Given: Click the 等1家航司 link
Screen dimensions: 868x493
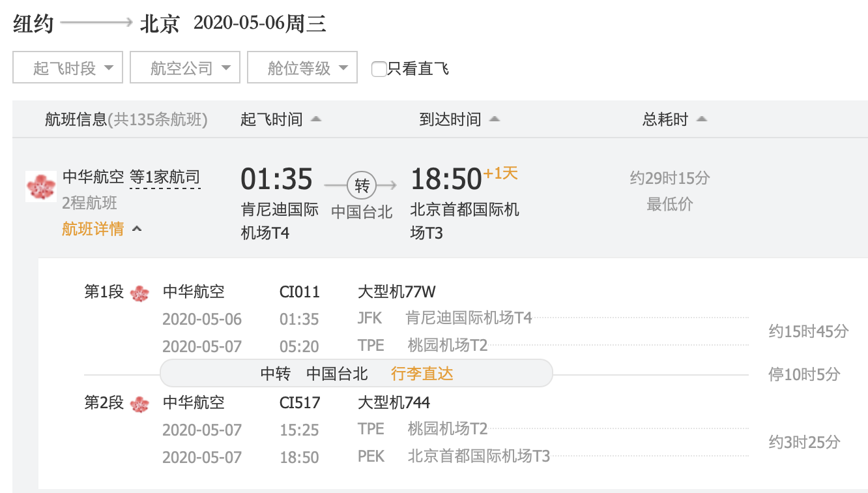Looking at the screenshot, I should [x=165, y=177].
